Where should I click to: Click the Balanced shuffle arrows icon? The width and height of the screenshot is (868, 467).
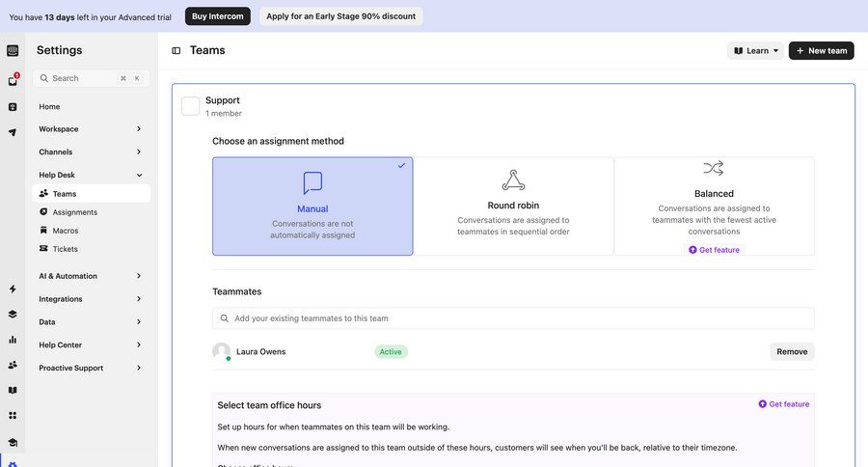[x=714, y=168]
